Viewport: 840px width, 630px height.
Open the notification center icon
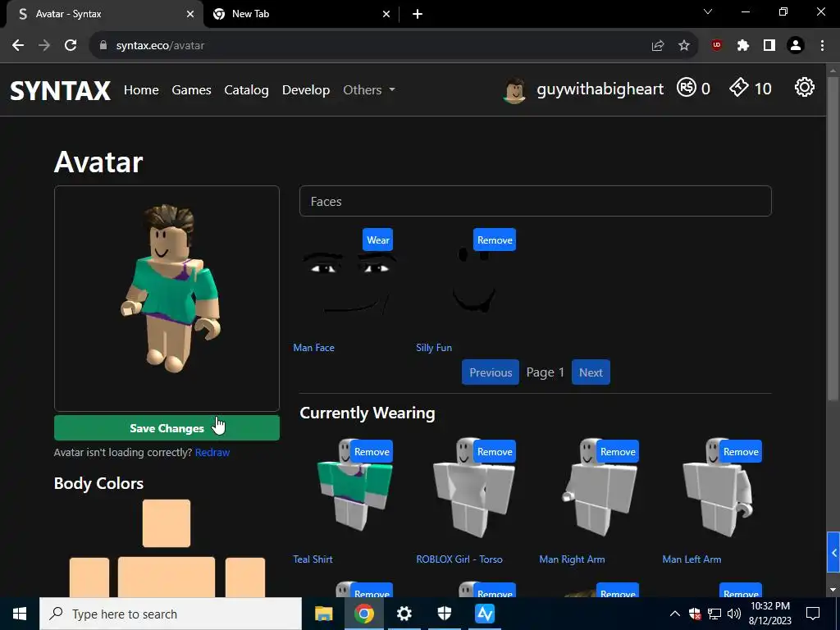pos(813,614)
